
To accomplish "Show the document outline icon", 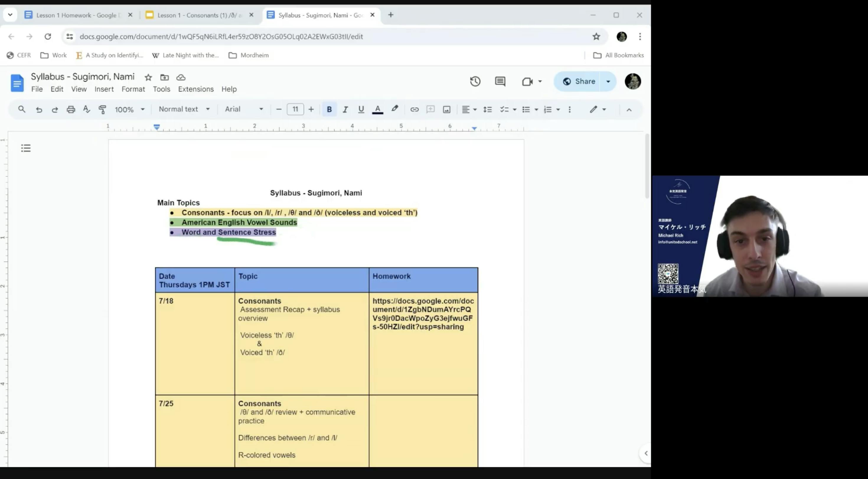I will pos(26,148).
